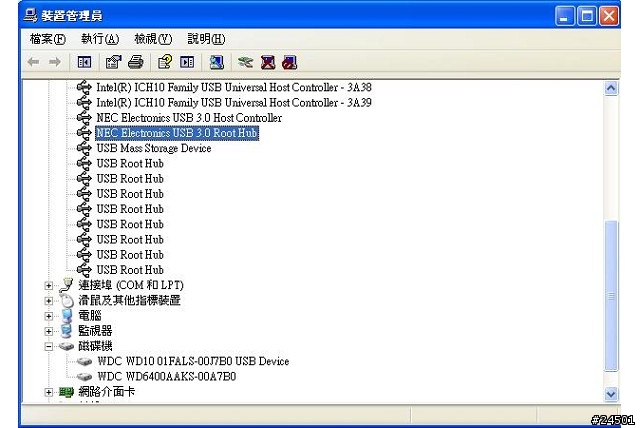Select the 磁碟機 category label
This screenshot has height=428, width=640.
pos(95,346)
